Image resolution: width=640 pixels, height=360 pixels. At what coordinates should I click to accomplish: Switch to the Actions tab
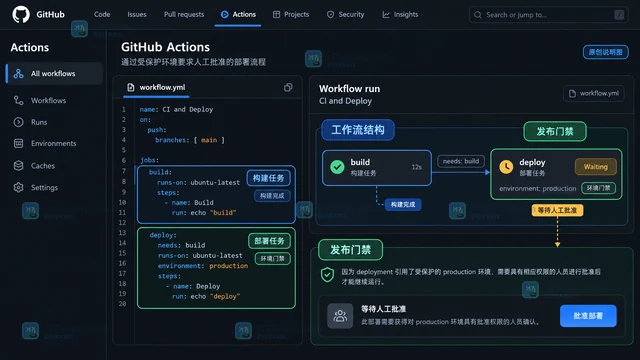[238, 14]
